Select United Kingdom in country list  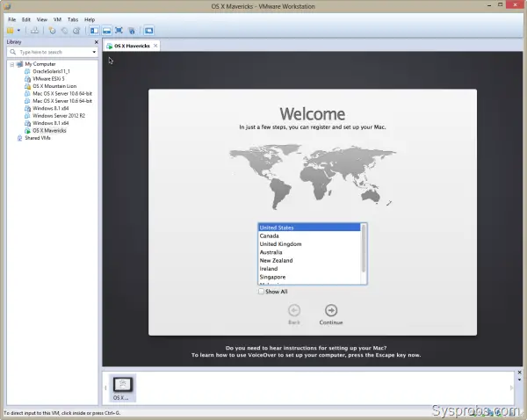tap(309, 244)
